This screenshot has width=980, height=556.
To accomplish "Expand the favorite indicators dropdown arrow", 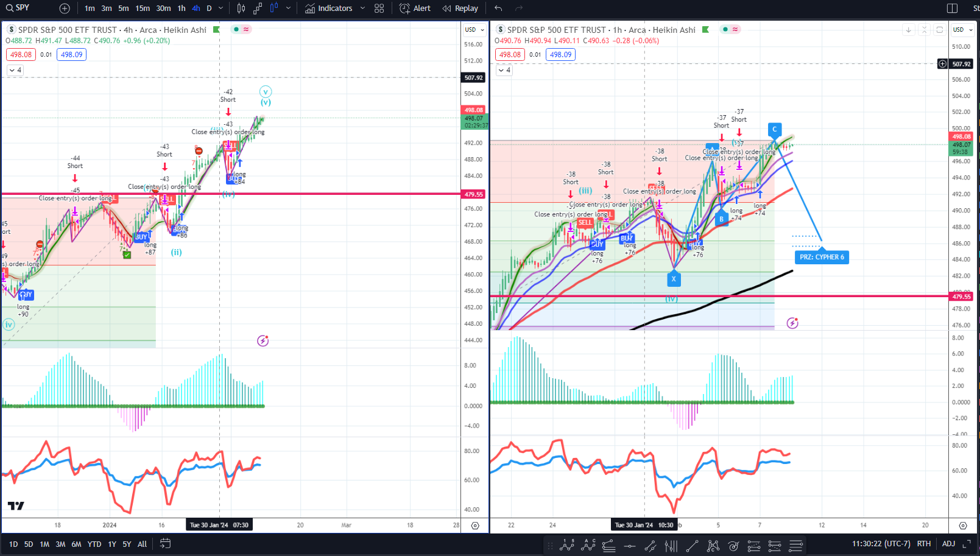I will [x=363, y=9].
